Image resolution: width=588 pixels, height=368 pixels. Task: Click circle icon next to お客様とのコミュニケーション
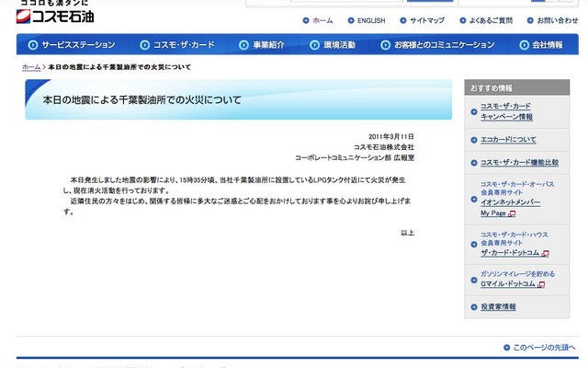click(386, 45)
